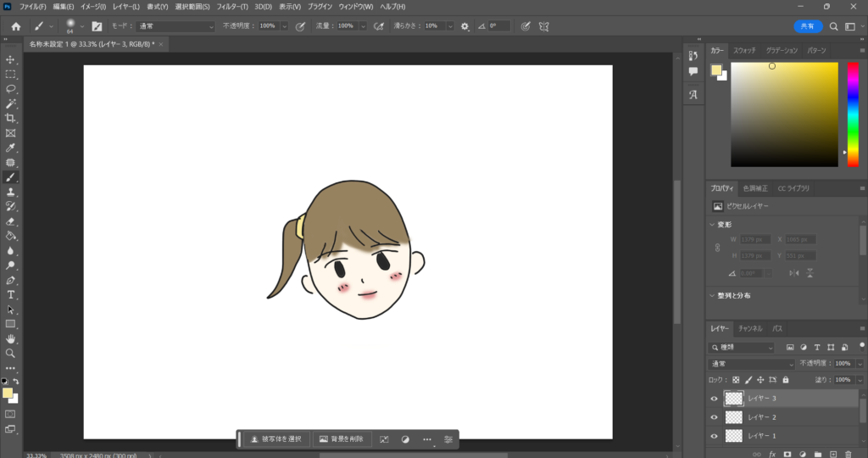The height and width of the screenshot is (458, 868).
Task: Select the Magic Wand tool
Action: pos(11,103)
